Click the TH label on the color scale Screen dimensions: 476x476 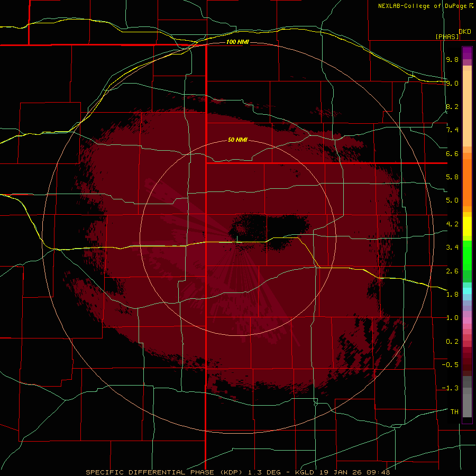click(x=454, y=412)
